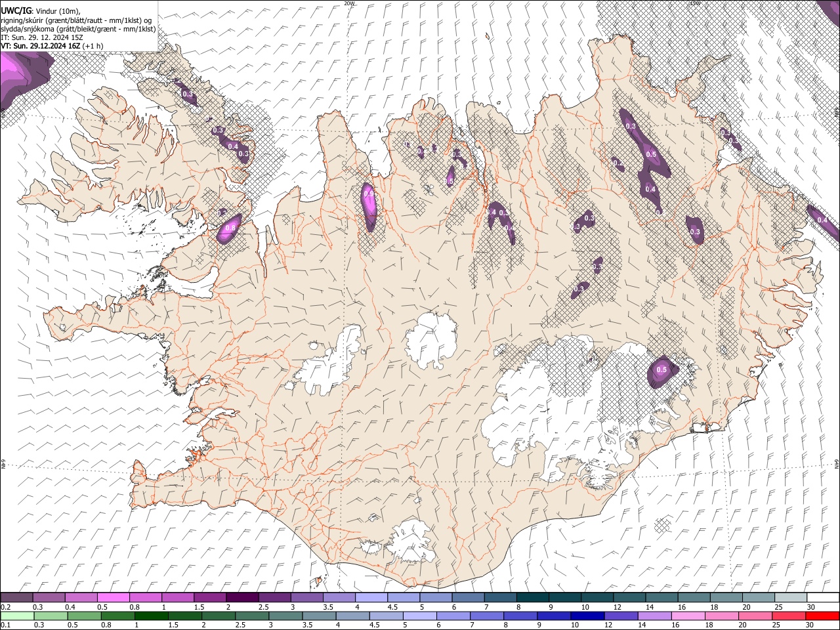Click bottom legend row swatch labeled 14
Image resolution: width=840 pixels, height=630 pixels.
pos(653,616)
